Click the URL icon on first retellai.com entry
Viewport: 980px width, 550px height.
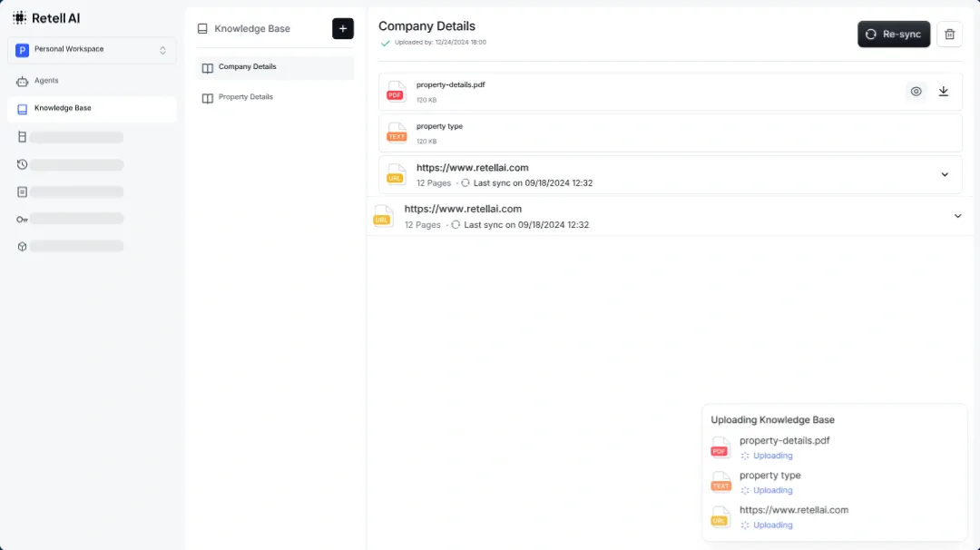[395, 174]
